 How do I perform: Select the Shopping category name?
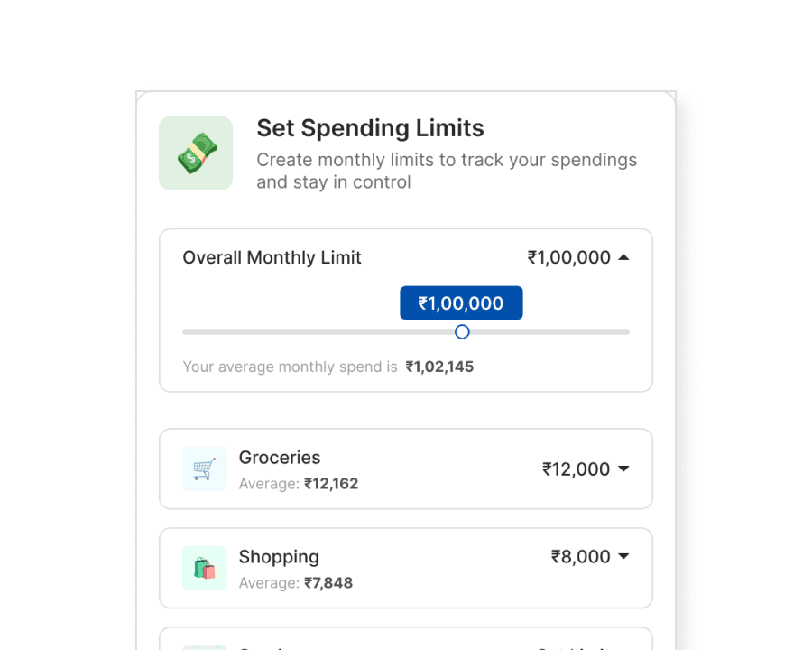click(x=279, y=557)
